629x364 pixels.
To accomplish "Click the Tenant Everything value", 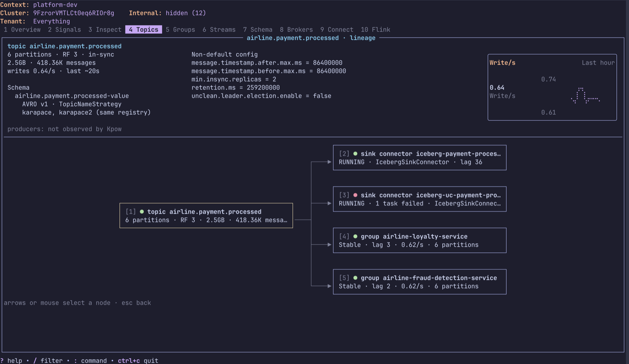I will 51,21.
